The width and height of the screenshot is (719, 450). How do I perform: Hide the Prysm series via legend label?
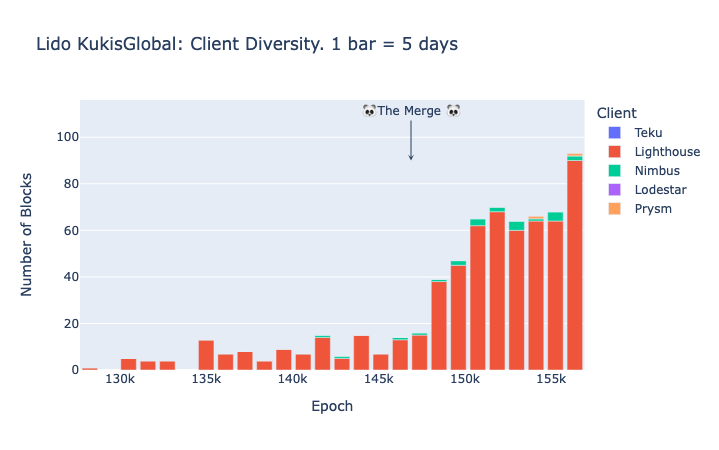[653, 209]
